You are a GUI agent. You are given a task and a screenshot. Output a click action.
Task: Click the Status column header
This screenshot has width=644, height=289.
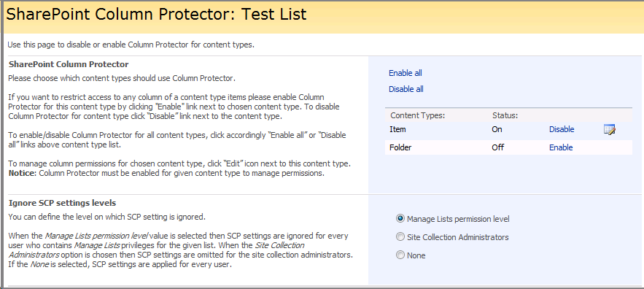505,115
